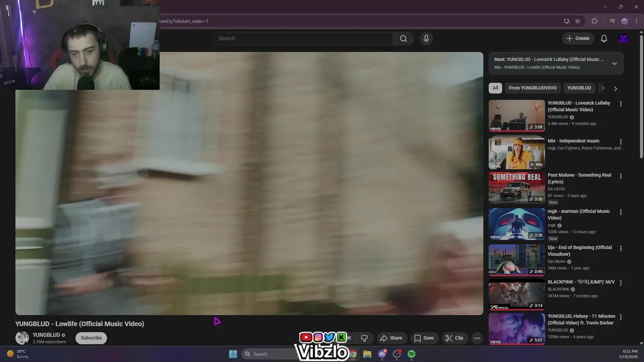Image resolution: width=644 pixels, height=362 pixels.
Task: Open options for 11 Minutes video
Action: [x=620, y=317]
